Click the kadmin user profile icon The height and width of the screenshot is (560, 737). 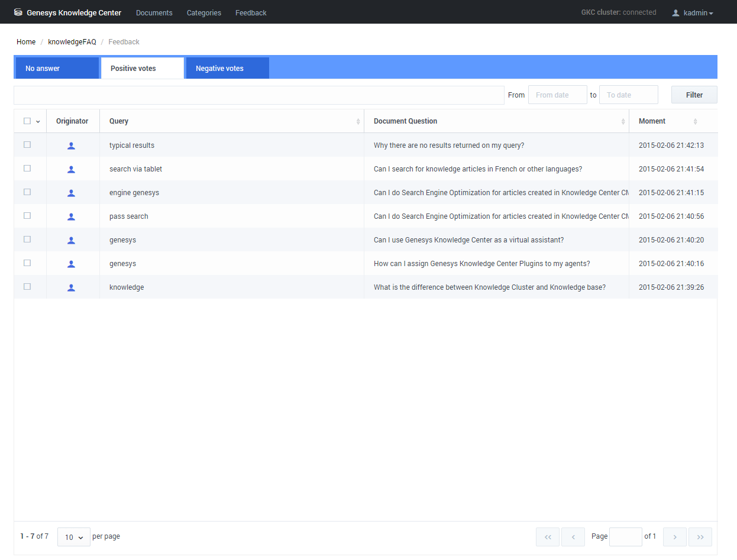click(x=675, y=13)
